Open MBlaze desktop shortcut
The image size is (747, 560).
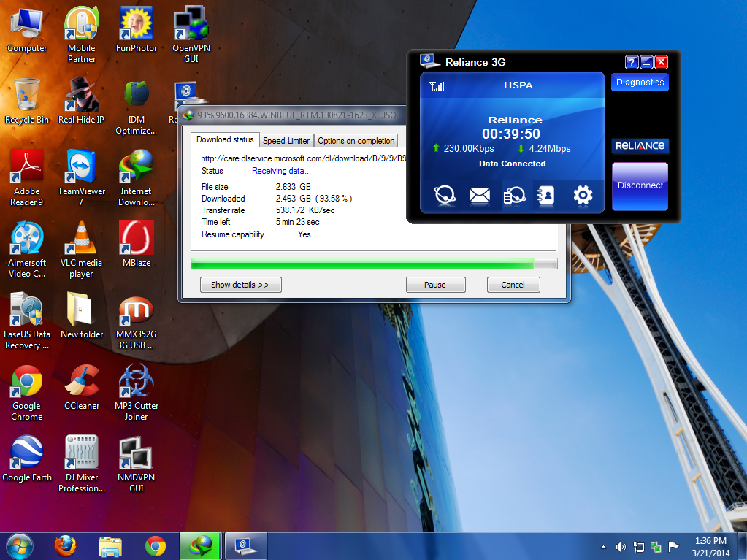point(137,245)
